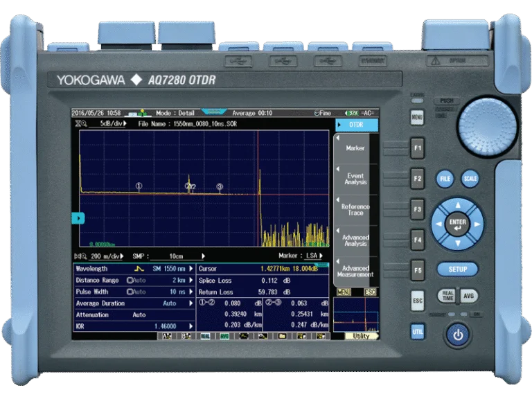Click the battery 92% indicator icon
This screenshot has height=399, width=532.
coord(352,113)
